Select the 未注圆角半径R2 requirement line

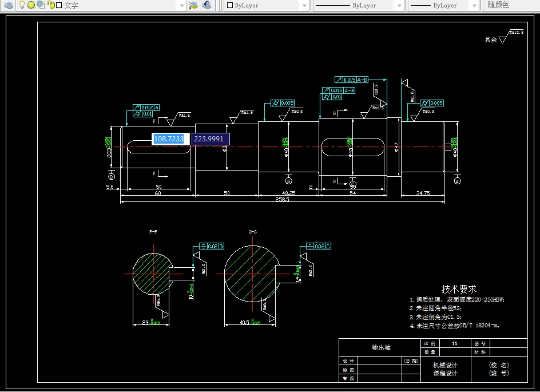(435, 308)
